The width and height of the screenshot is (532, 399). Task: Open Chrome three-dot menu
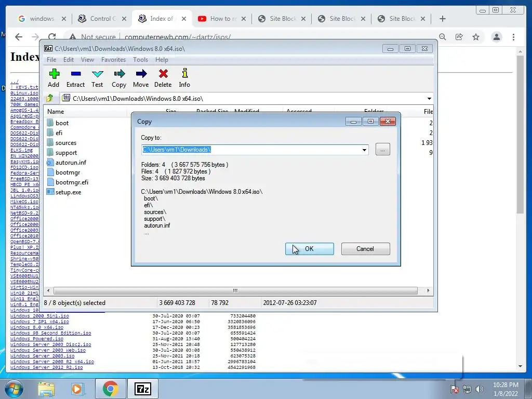tap(514, 37)
